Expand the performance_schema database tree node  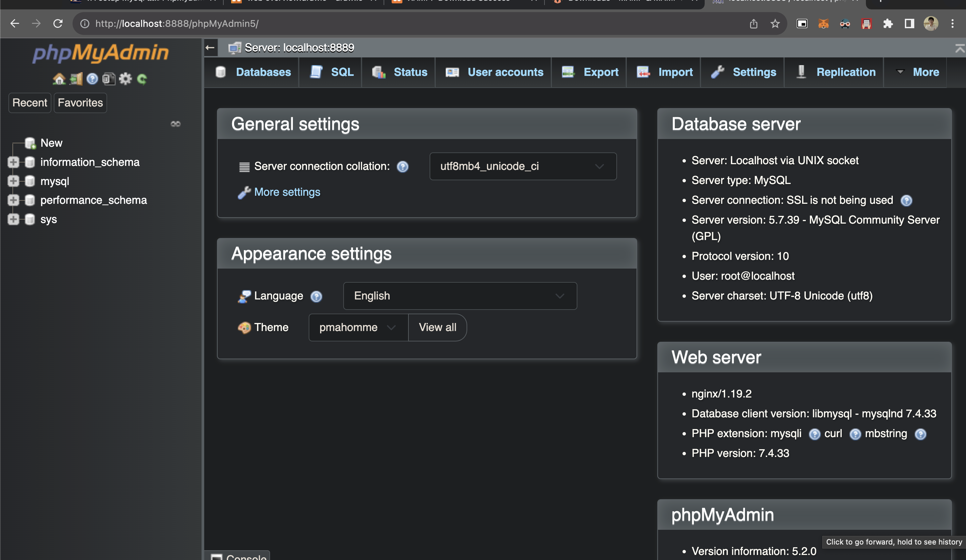[13, 200]
